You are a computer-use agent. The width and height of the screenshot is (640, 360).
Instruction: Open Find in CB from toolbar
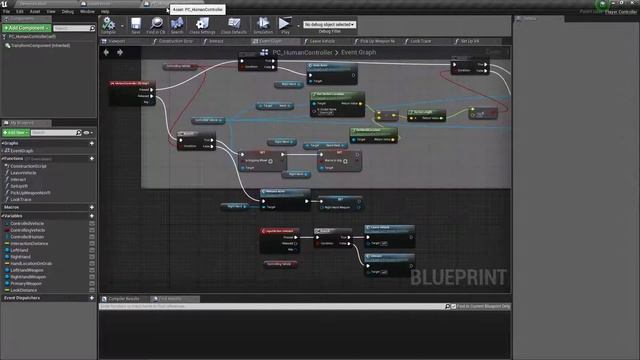tap(156, 25)
